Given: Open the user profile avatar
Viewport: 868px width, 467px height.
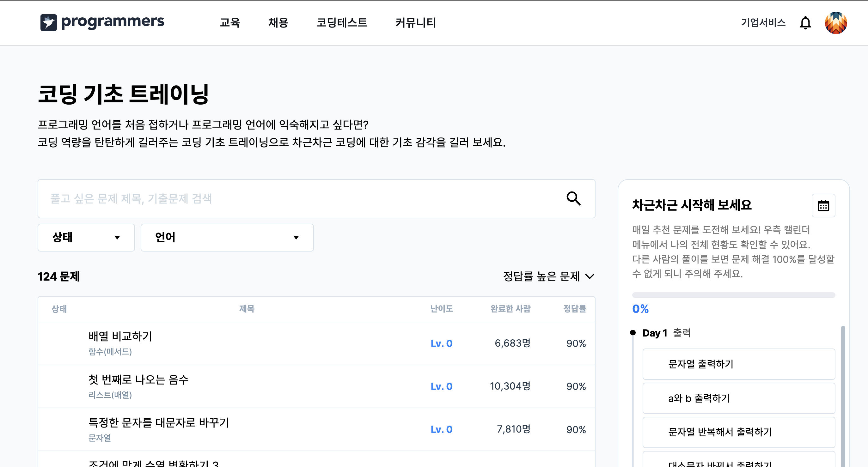Looking at the screenshot, I should [836, 22].
